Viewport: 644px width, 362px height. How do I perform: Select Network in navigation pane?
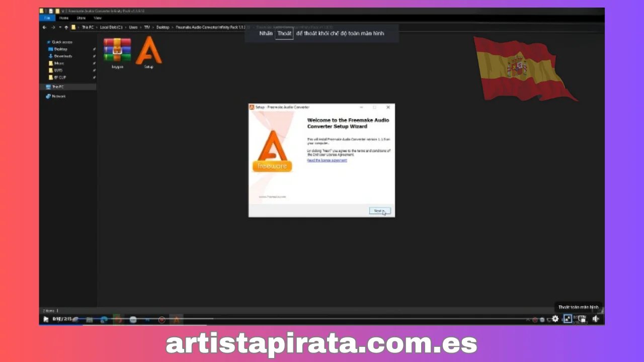pos(56,96)
